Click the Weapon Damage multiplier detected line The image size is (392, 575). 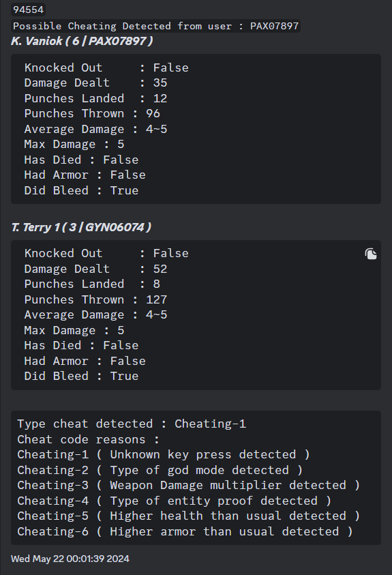pos(188,486)
